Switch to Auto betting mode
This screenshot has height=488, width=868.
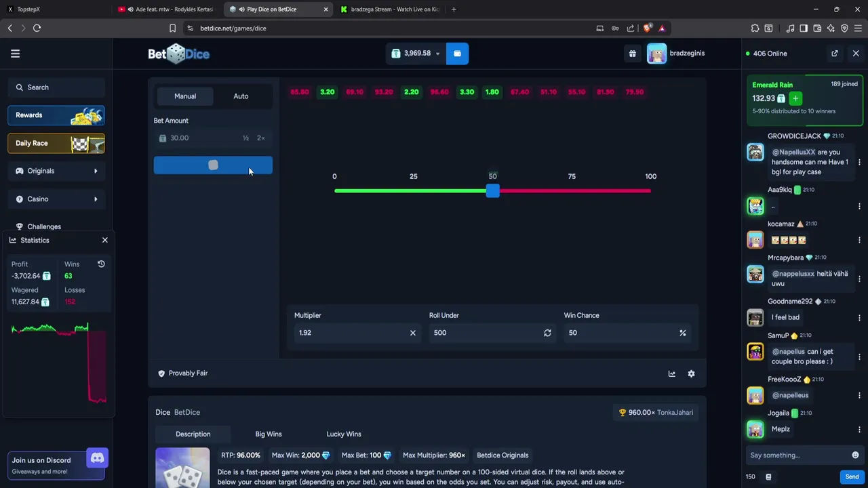pyautogui.click(x=241, y=96)
